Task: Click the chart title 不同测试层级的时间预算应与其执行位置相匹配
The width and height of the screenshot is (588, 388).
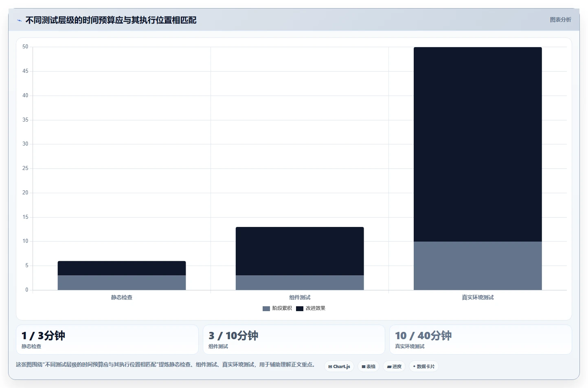Action: (111, 20)
